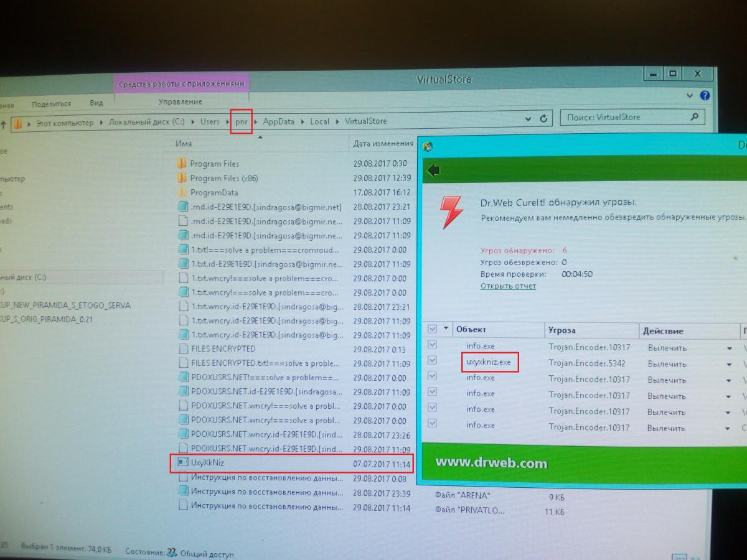The width and height of the screenshot is (747, 560).
Task: Go back with Dr.Web green arrow
Action: 434,170
